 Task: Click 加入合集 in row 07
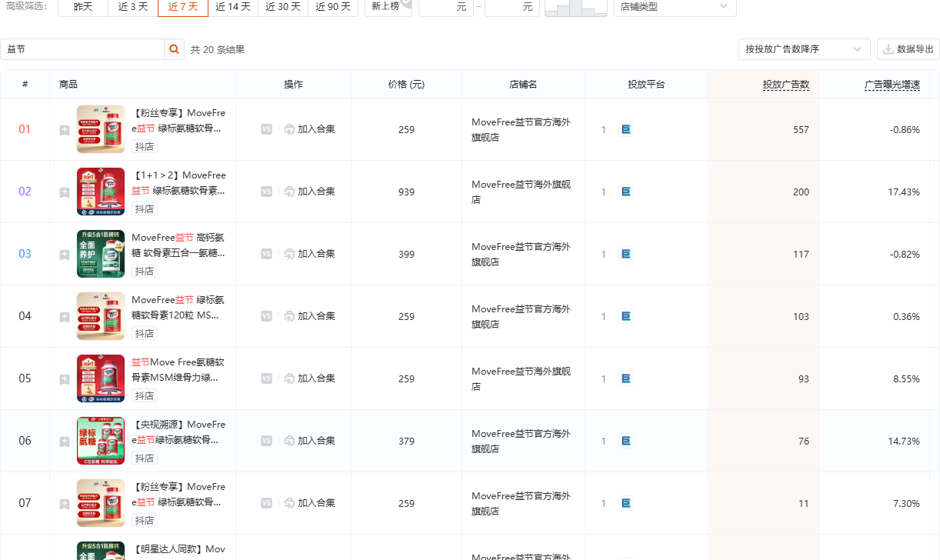click(309, 503)
